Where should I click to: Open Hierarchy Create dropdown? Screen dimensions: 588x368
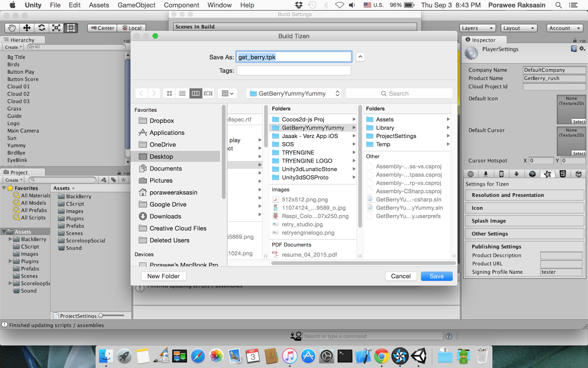pyautogui.click(x=13, y=47)
